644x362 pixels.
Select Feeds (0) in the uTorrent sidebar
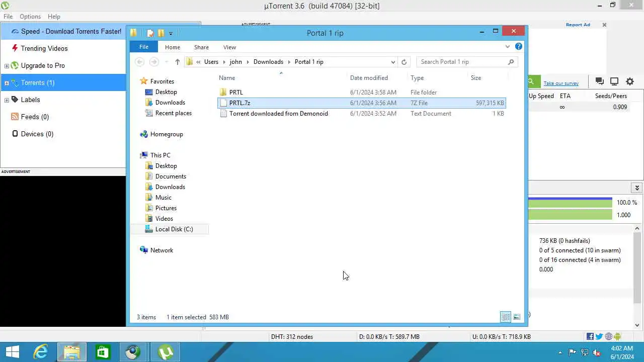(35, 117)
